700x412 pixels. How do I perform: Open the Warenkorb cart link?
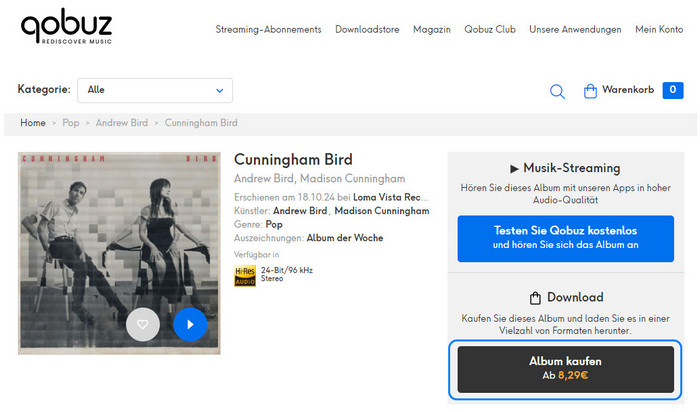628,90
